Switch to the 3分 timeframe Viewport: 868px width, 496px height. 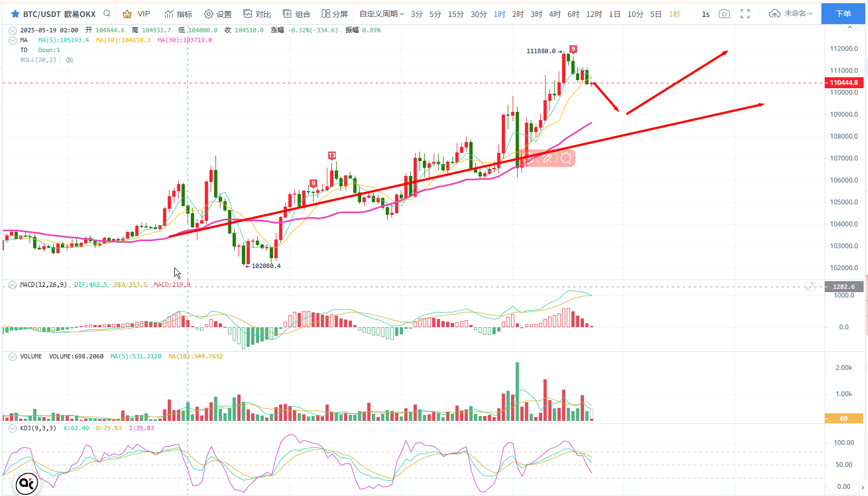tap(417, 14)
